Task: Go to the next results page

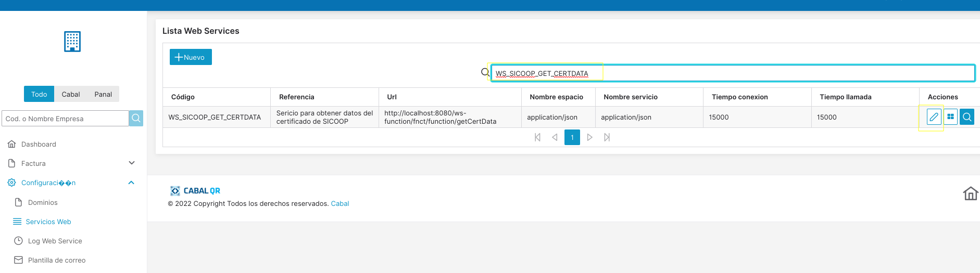Action: [x=589, y=137]
